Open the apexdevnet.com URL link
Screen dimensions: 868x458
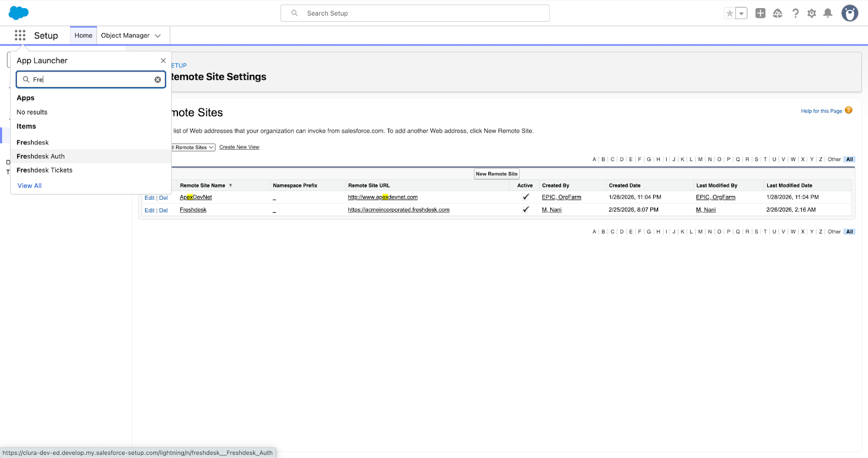(382, 197)
